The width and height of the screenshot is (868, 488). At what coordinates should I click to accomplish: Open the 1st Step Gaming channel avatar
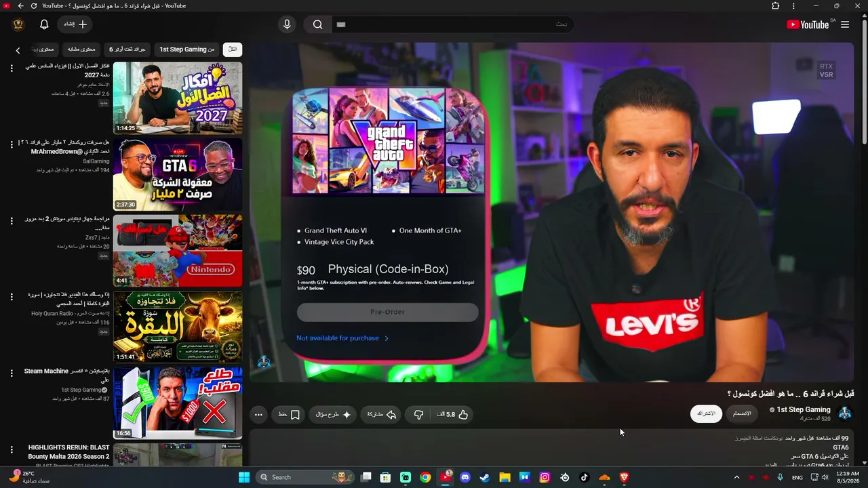(845, 413)
